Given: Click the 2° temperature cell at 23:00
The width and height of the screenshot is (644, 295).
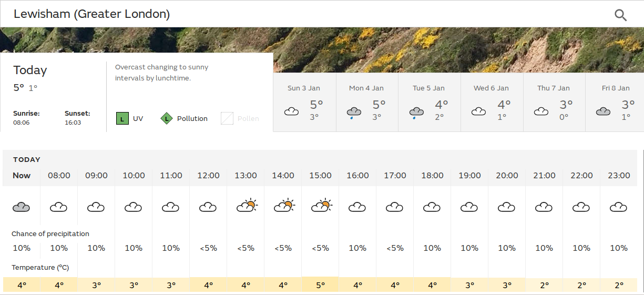Looking at the screenshot, I should click(619, 285).
